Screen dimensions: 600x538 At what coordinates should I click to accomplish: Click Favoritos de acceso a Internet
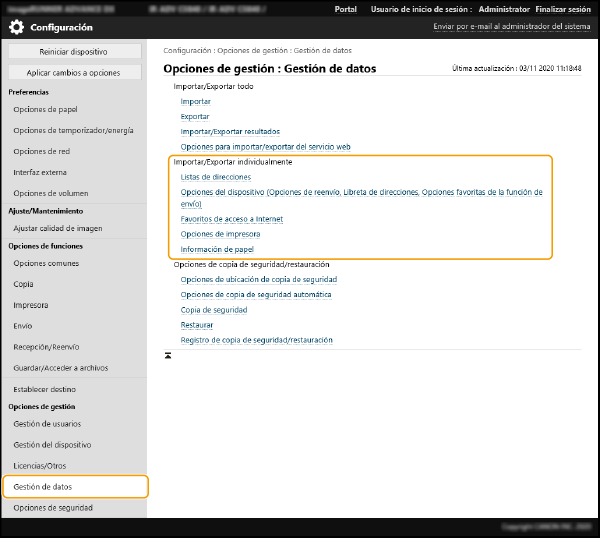pyautogui.click(x=231, y=219)
